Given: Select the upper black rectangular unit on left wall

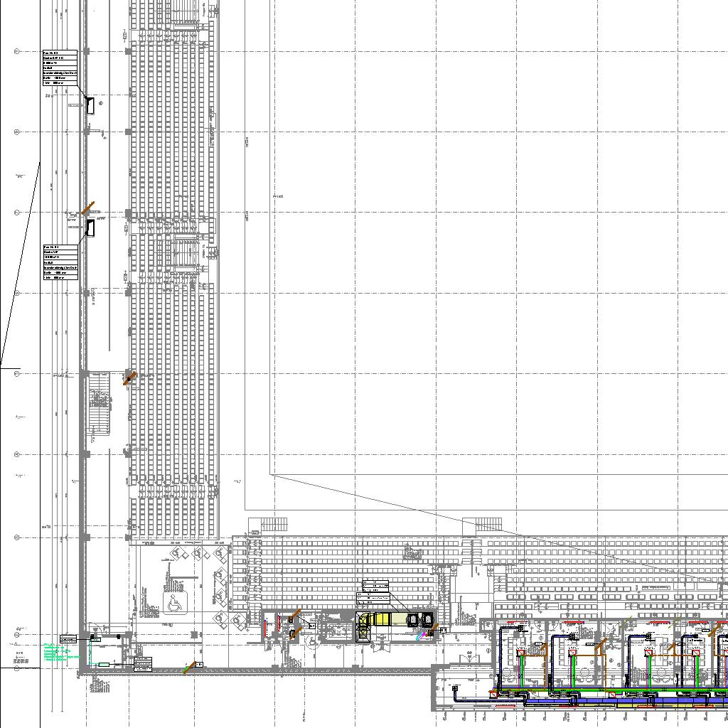Looking at the screenshot, I should coord(90,105).
